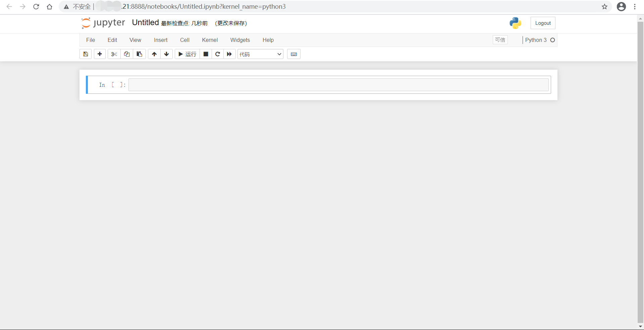Screen dimensions: 644x330
Task: Move the selected cell up
Action: pos(154,54)
